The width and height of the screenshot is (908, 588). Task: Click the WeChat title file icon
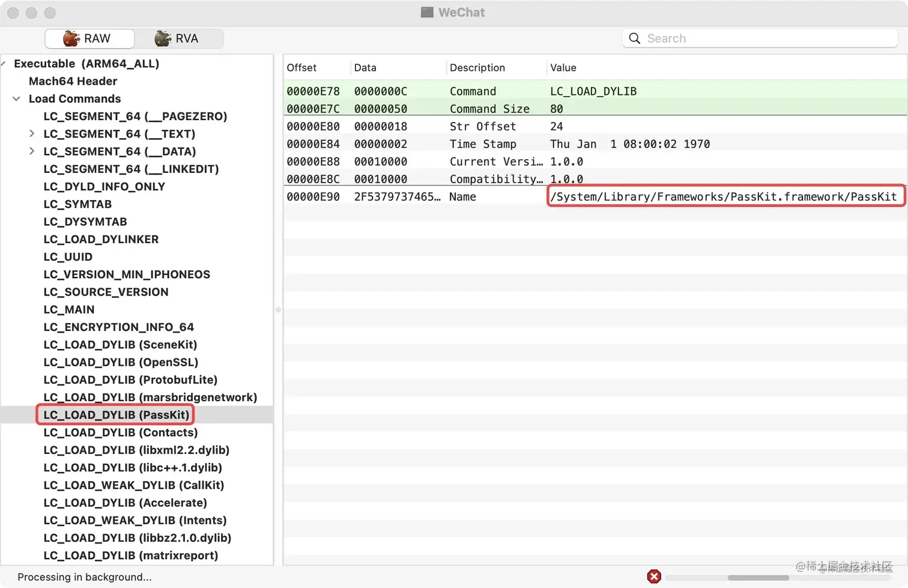[x=427, y=12]
